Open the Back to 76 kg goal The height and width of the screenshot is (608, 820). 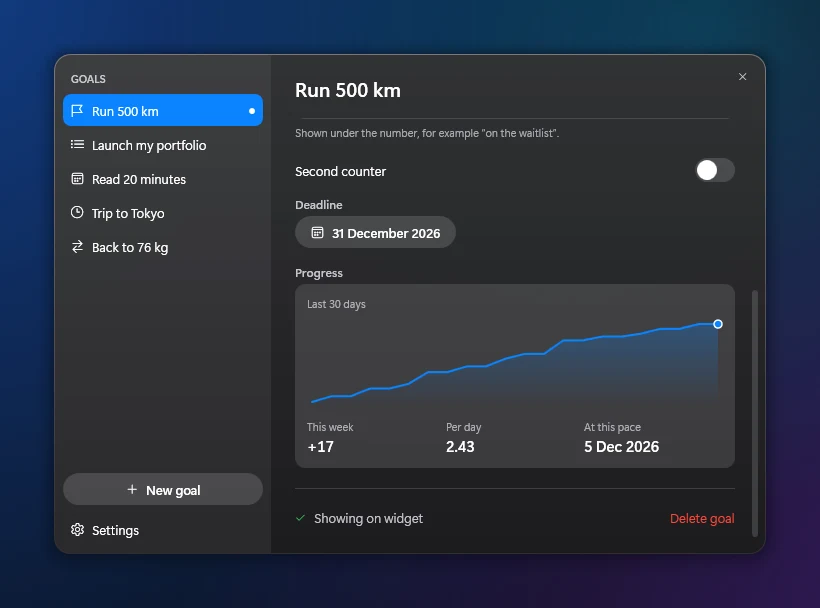click(x=163, y=247)
